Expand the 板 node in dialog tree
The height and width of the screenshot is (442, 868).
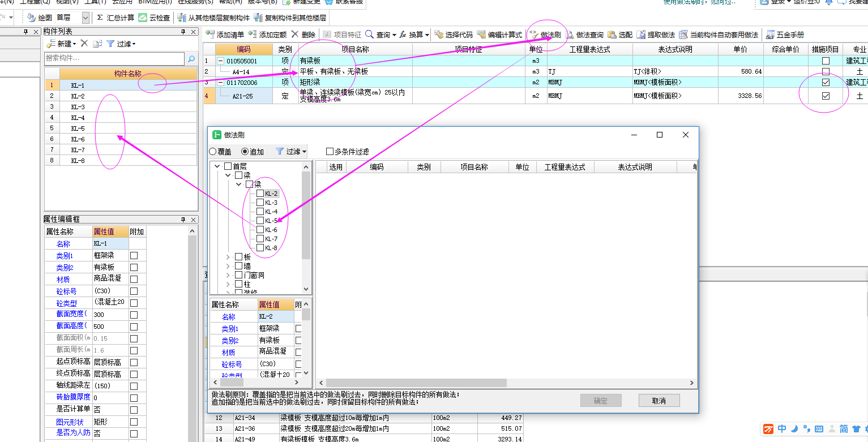tap(229, 257)
